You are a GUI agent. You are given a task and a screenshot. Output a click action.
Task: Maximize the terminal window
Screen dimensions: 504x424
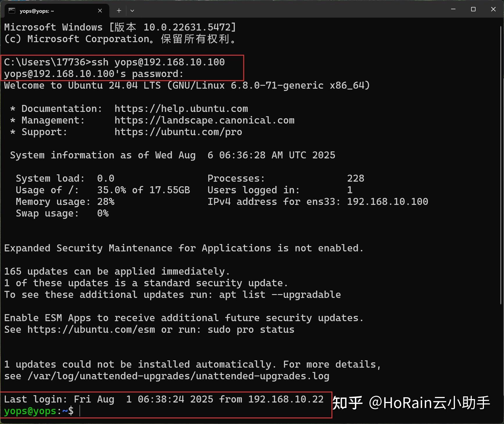pyautogui.click(x=473, y=9)
